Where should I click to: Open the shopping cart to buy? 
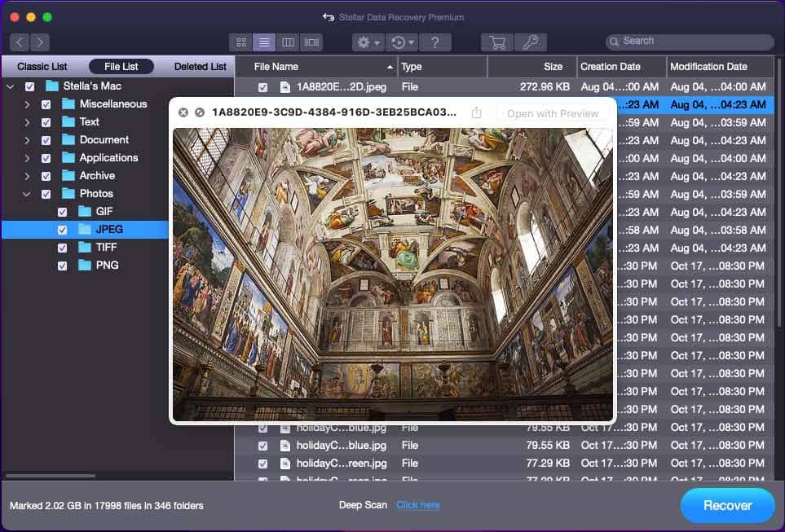point(497,42)
